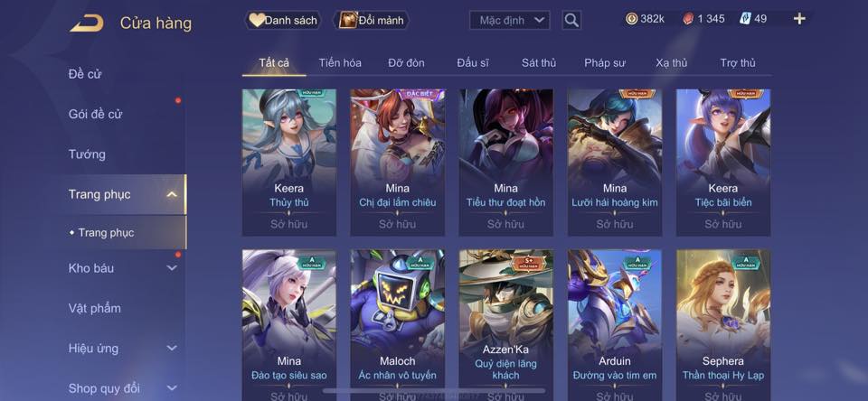Tap the plus icon to add currency
Screen dimensions: 868x401
798,19
